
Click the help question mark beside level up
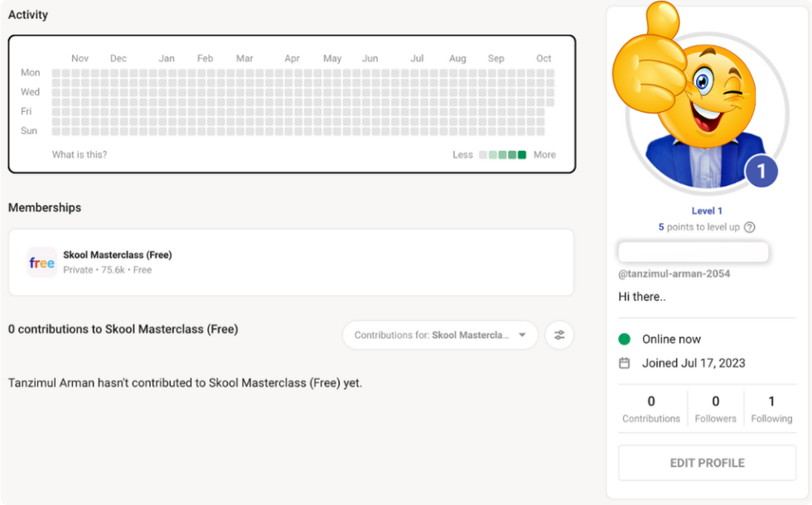pyautogui.click(x=749, y=227)
